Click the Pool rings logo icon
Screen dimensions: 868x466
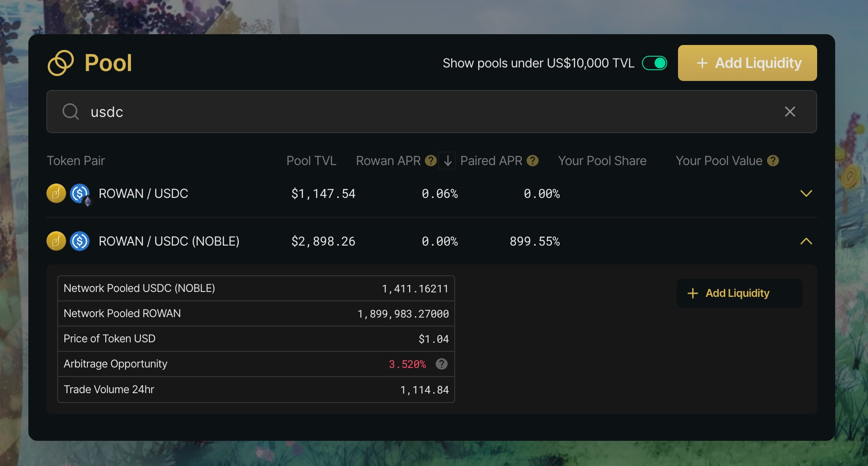(61, 63)
